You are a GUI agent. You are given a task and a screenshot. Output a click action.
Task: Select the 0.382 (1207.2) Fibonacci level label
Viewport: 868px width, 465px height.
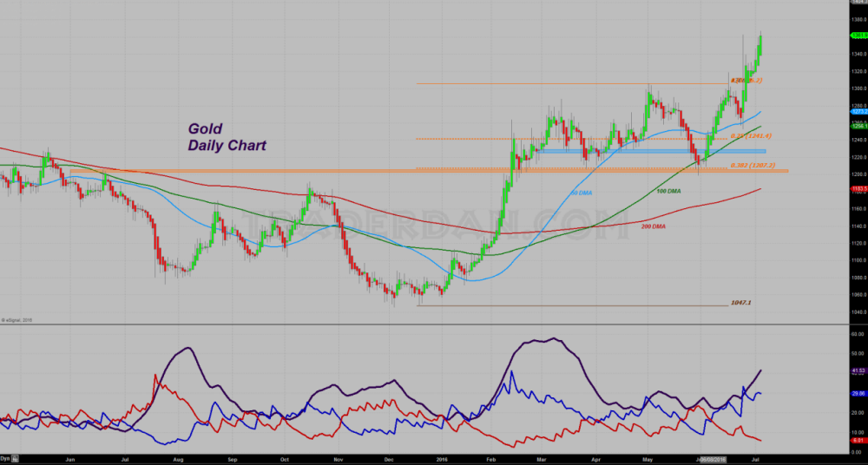click(752, 165)
